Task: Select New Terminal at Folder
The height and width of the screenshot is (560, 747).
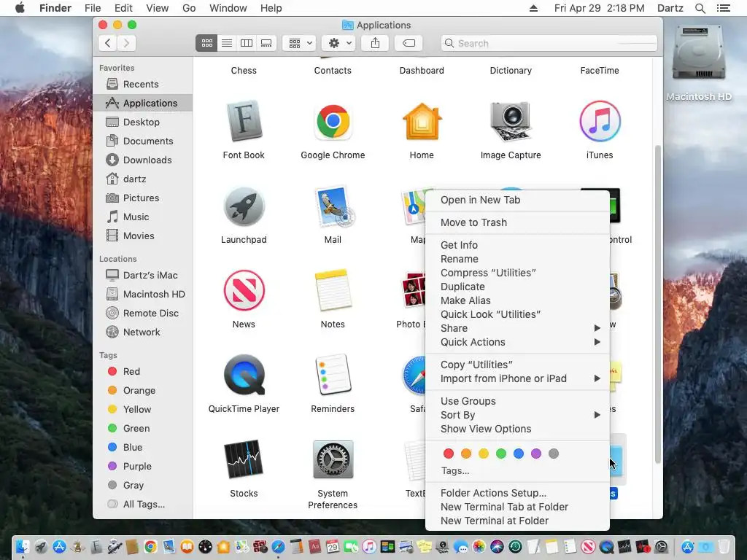Action: pyautogui.click(x=517, y=521)
